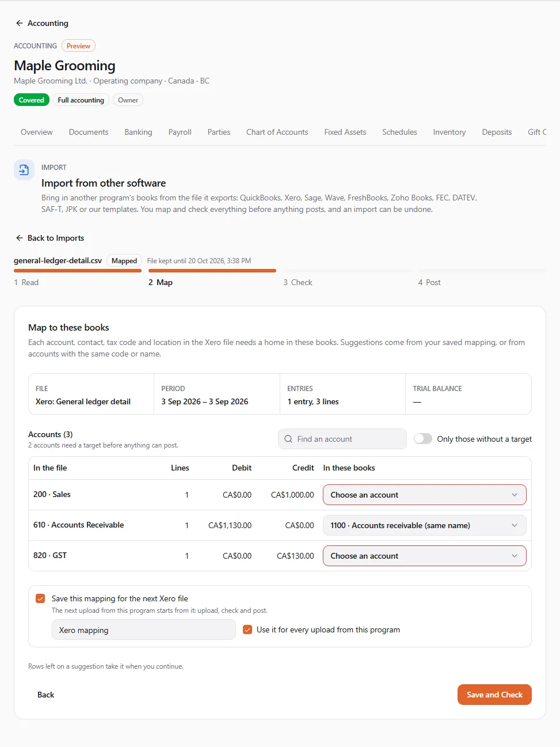The height and width of the screenshot is (747, 560).
Task: Go to the Inventory tab
Action: pos(449,132)
